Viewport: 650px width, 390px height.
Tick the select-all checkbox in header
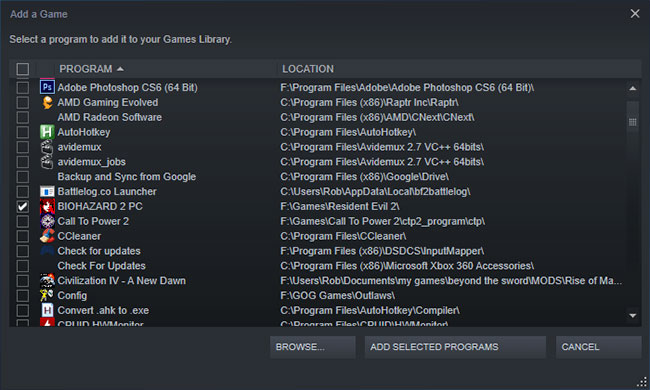pos(23,69)
